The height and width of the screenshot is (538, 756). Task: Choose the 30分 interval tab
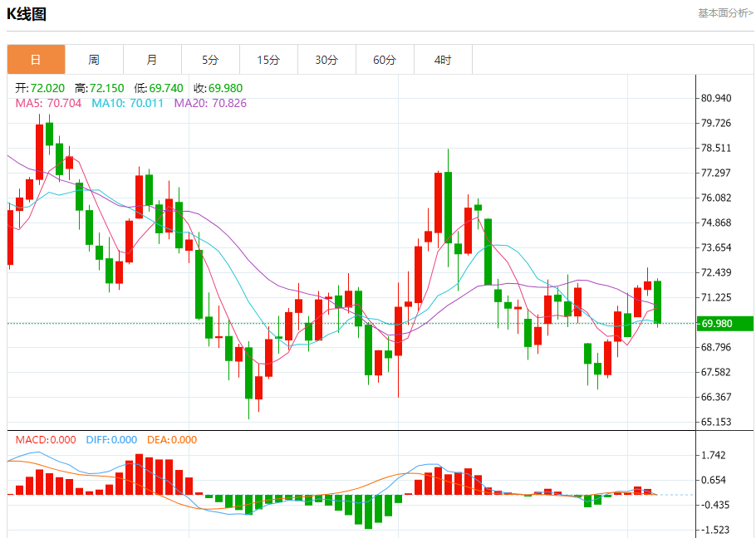[x=326, y=60]
